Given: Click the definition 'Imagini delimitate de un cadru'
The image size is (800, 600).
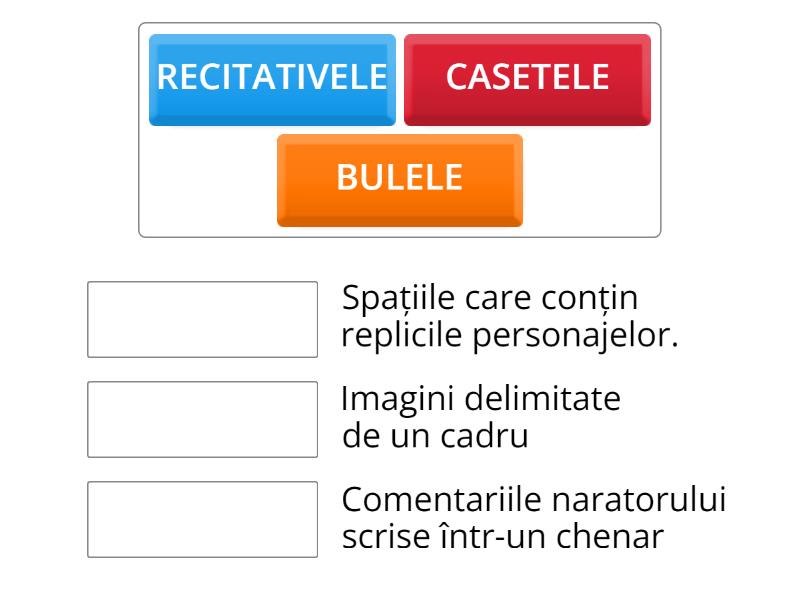Looking at the screenshot, I should pyautogui.click(x=481, y=417).
